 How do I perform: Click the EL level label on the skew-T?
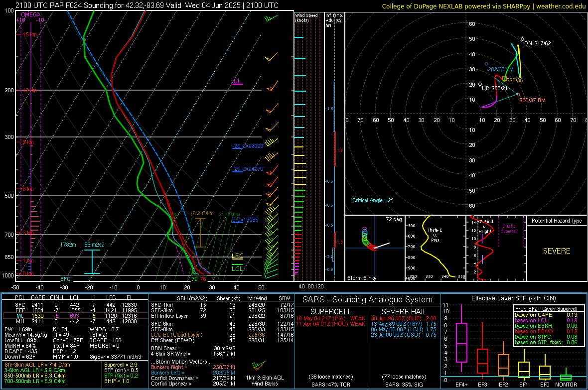[237, 81]
